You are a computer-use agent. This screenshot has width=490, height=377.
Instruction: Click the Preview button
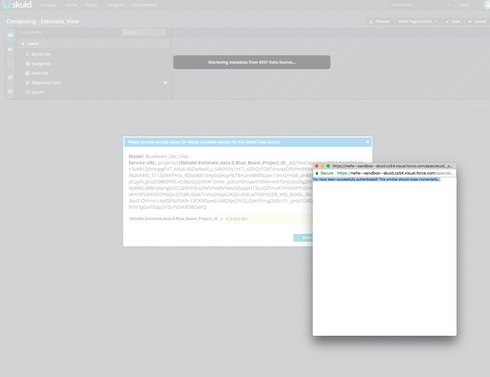coord(379,21)
